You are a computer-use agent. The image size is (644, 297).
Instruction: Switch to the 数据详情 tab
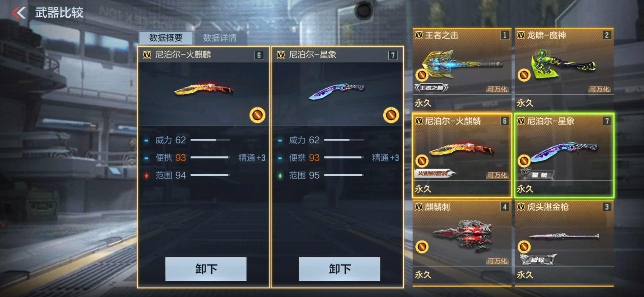pos(220,38)
